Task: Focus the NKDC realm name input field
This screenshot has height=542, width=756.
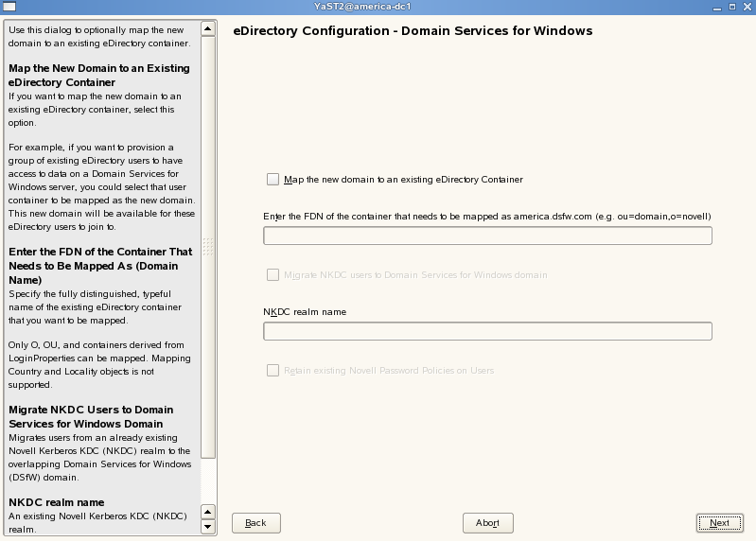Action: coord(487,331)
